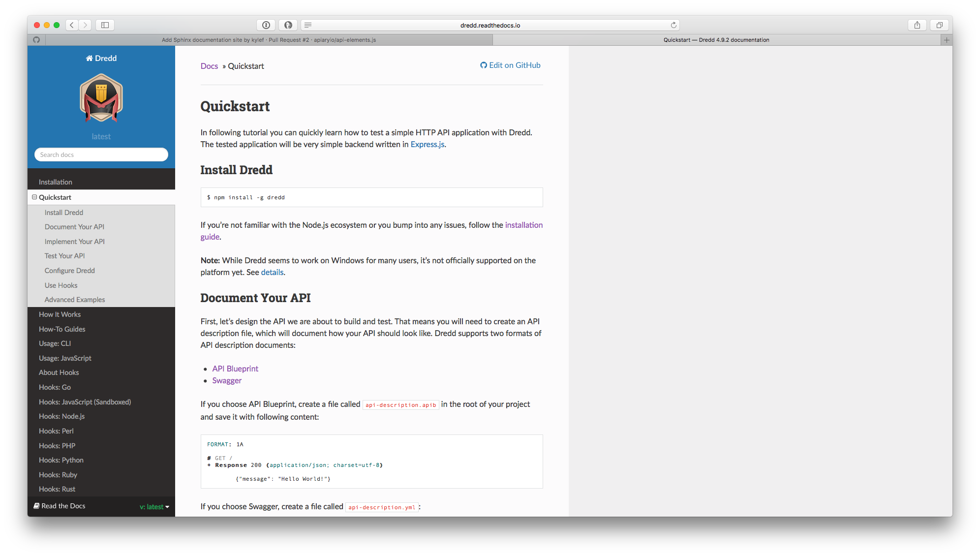The width and height of the screenshot is (980, 556).
Task: Click the GitHub icon next to Edit on GitHub
Action: pos(484,65)
